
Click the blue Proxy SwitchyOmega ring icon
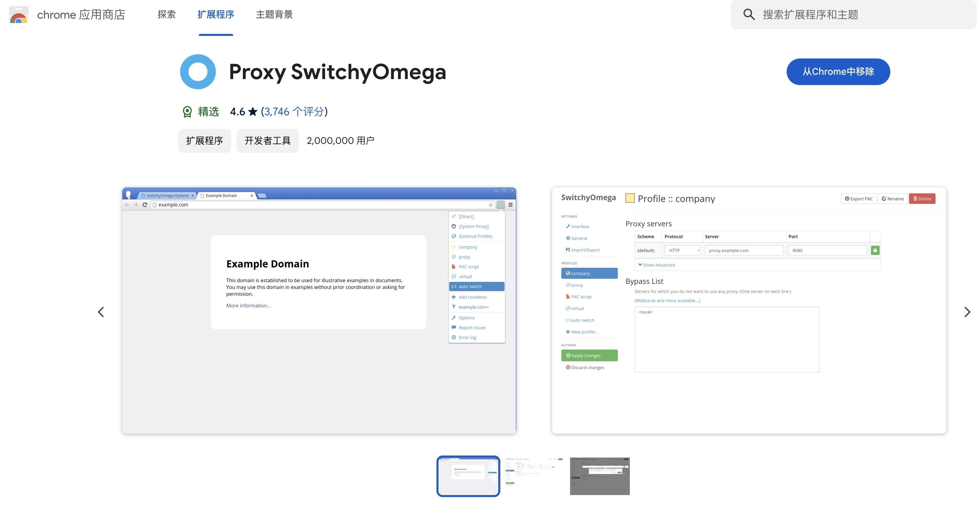198,71
